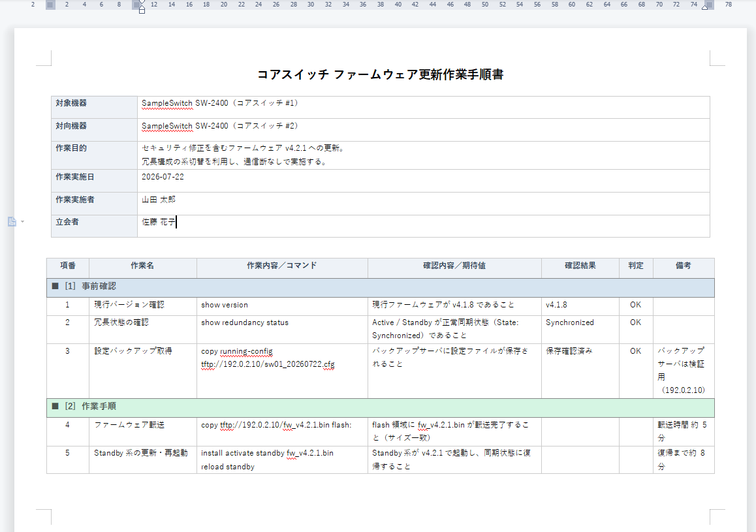Click the table column marker beside the left indent marker
The image size is (756, 532).
(136, 5)
